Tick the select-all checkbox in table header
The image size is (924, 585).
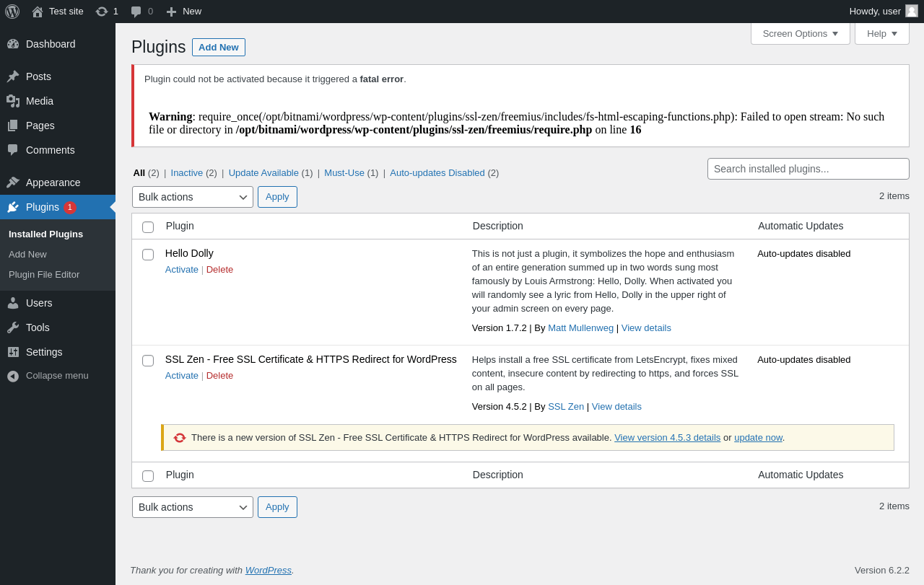coord(148,227)
